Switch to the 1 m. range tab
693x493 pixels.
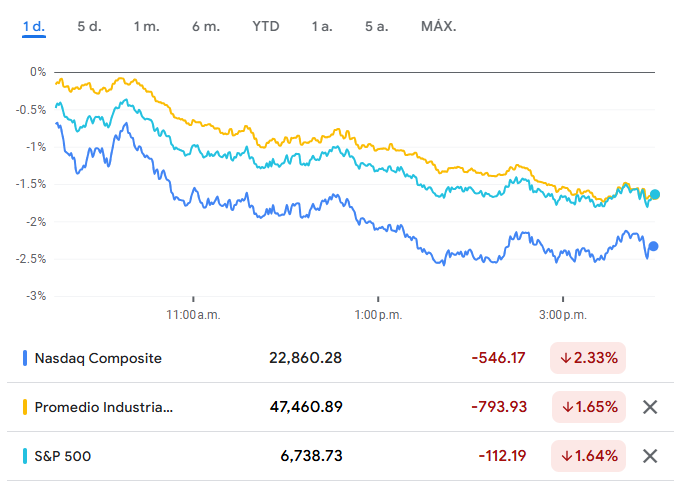[146, 26]
